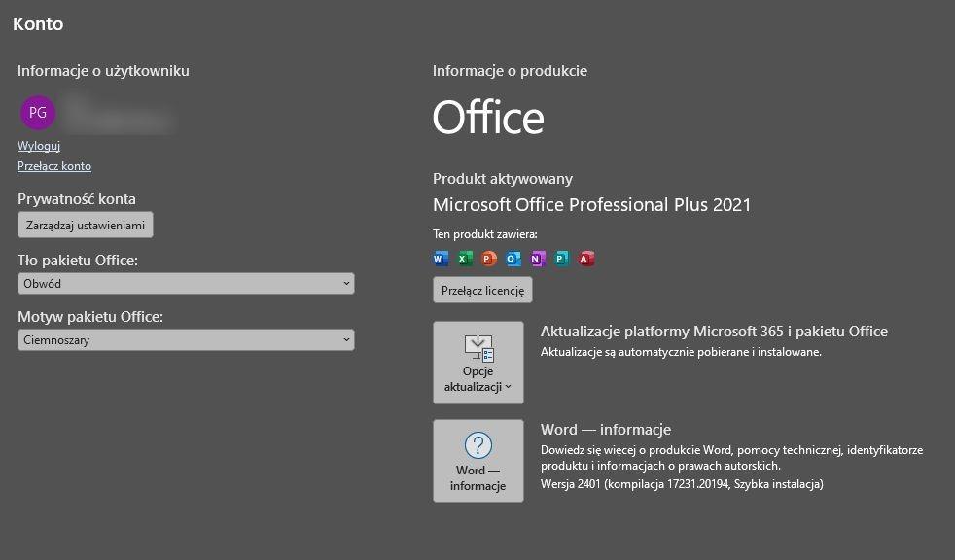Image resolution: width=955 pixels, height=560 pixels.
Task: Click the Przełącz licencję button
Action: point(483,291)
